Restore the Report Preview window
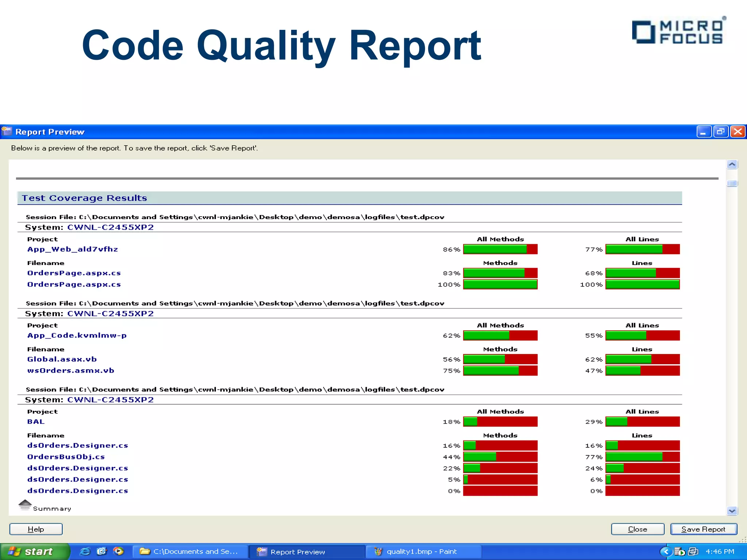Viewport: 747px width, 560px height. (721, 132)
